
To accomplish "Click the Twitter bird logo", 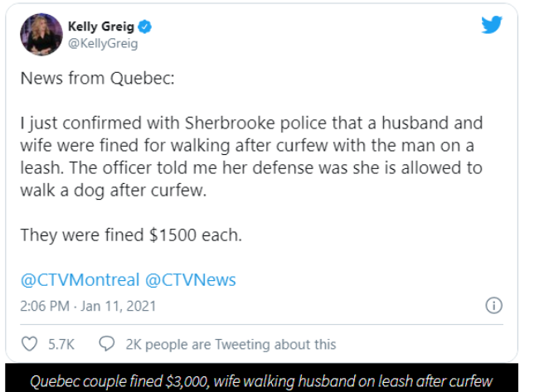I will tap(492, 25).
